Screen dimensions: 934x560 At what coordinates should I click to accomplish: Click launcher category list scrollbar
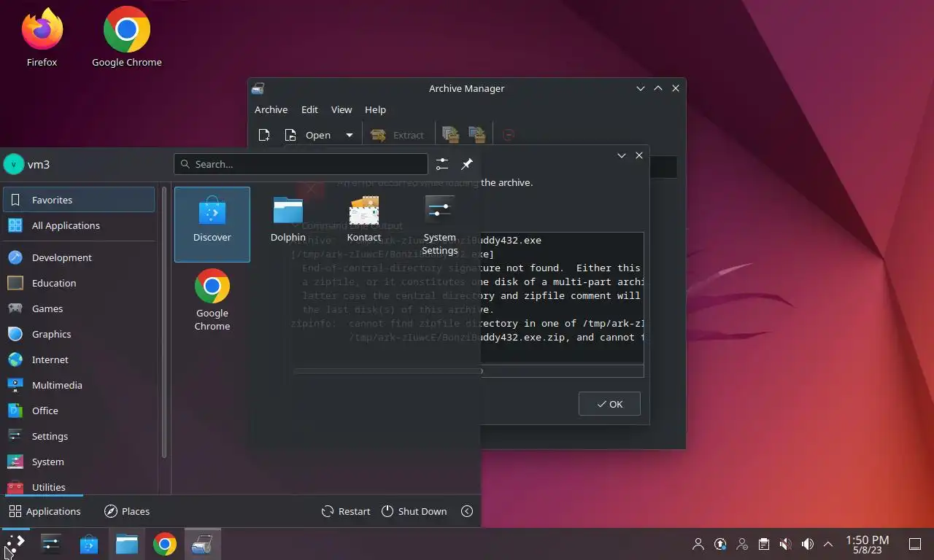point(164,322)
